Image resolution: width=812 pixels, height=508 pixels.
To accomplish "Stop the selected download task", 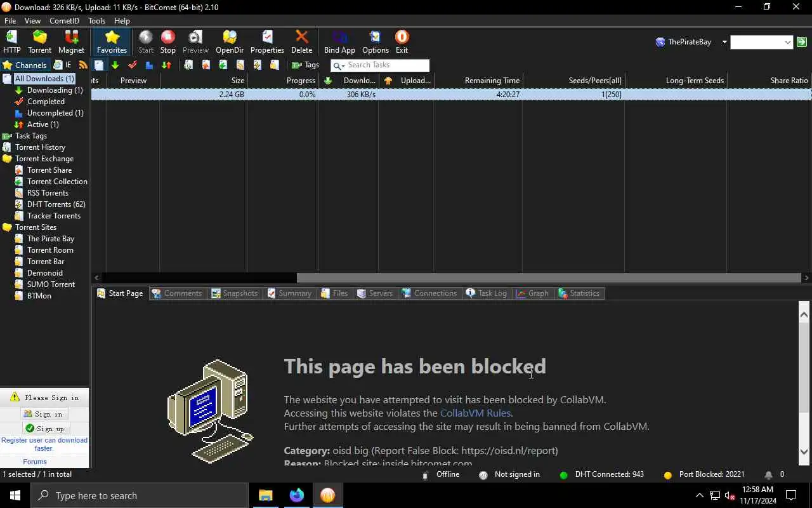I will coord(168,42).
